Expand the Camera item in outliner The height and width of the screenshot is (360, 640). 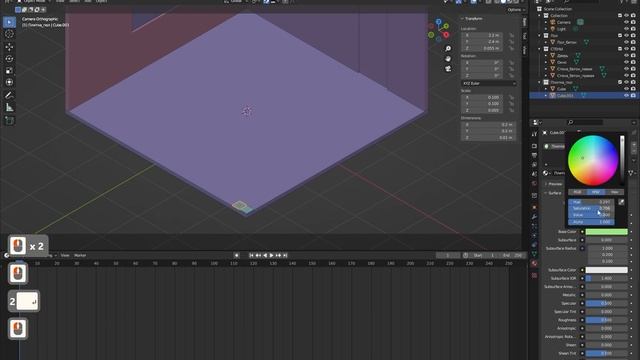546,22
